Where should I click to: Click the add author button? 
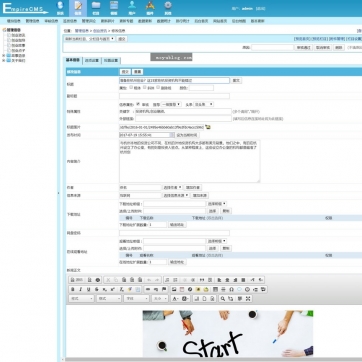tap(193, 187)
